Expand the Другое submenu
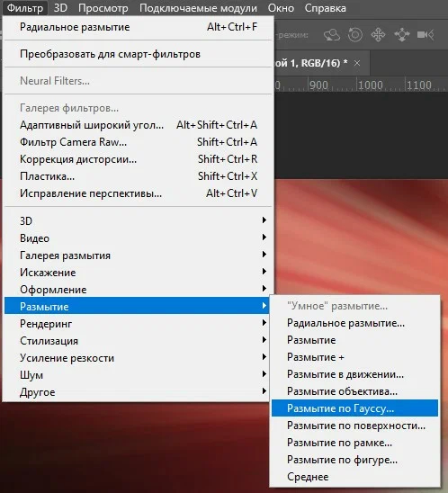 click(137, 392)
